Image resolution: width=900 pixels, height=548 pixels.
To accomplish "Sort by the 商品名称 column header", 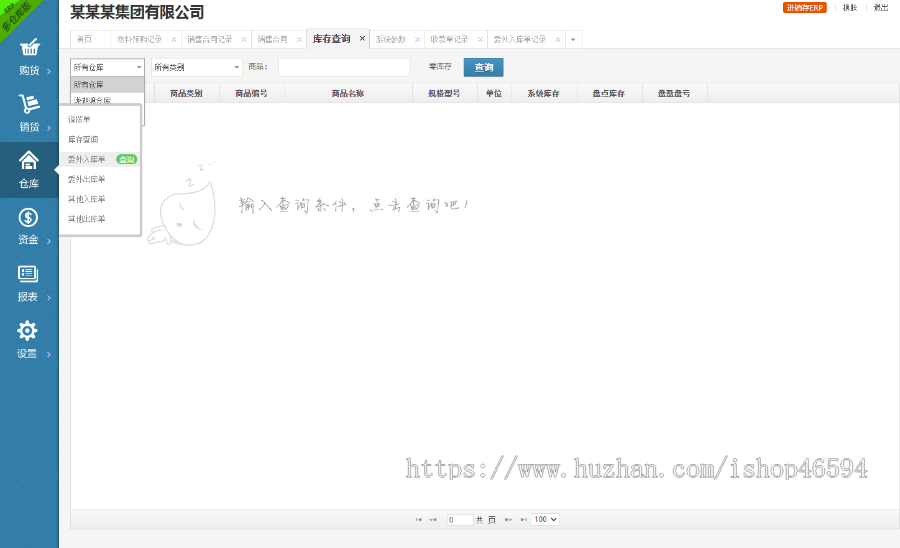I will (x=348, y=94).
